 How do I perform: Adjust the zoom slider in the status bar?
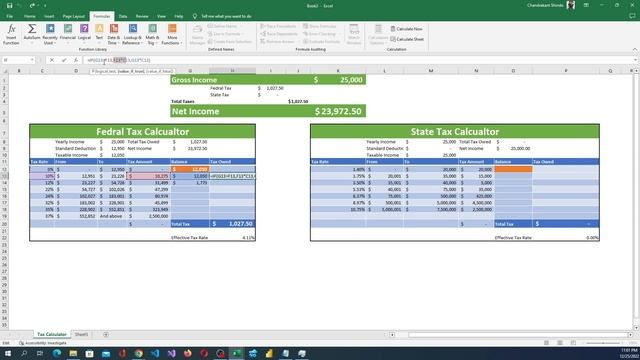pyautogui.click(x=603, y=343)
